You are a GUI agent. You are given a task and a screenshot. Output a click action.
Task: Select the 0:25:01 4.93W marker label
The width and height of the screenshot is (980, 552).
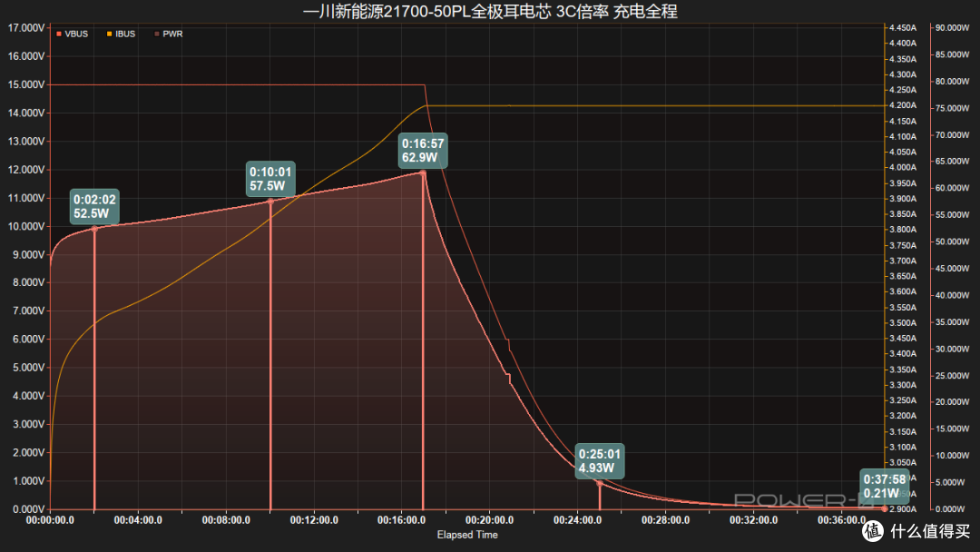click(600, 461)
